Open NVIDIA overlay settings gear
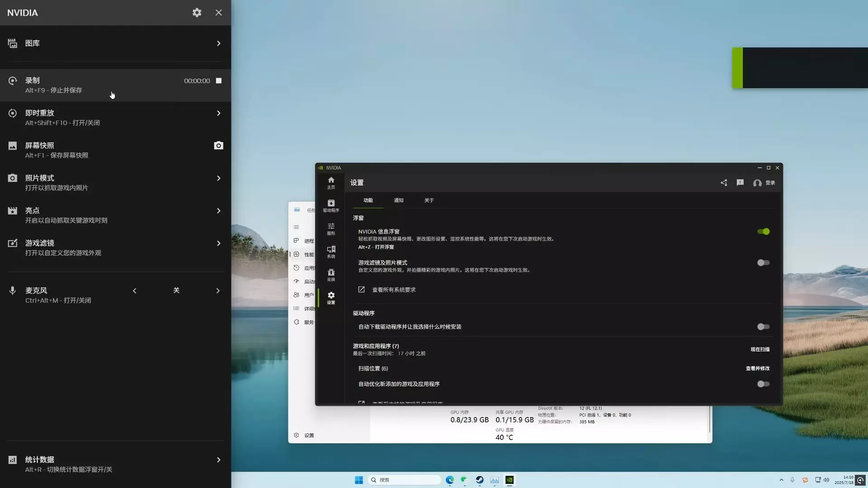The height and width of the screenshot is (488, 868). (197, 13)
